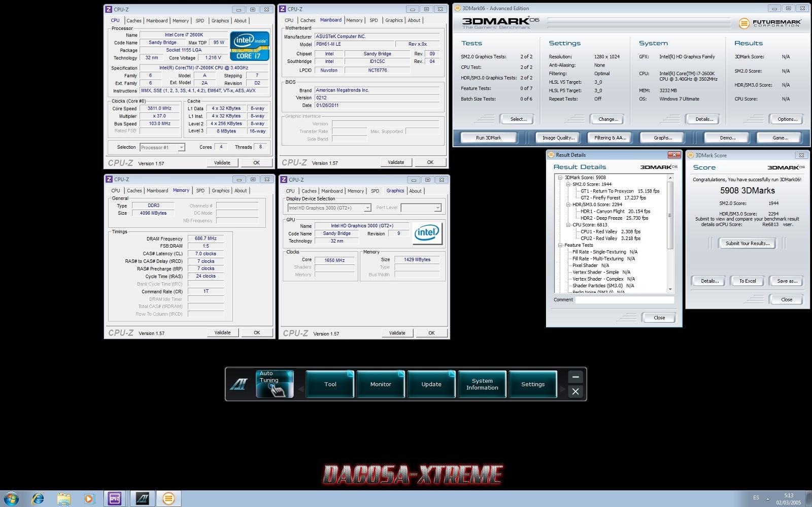Click Options... under Results in 3DMark06
This screenshot has height=507, width=812.
(x=787, y=119)
